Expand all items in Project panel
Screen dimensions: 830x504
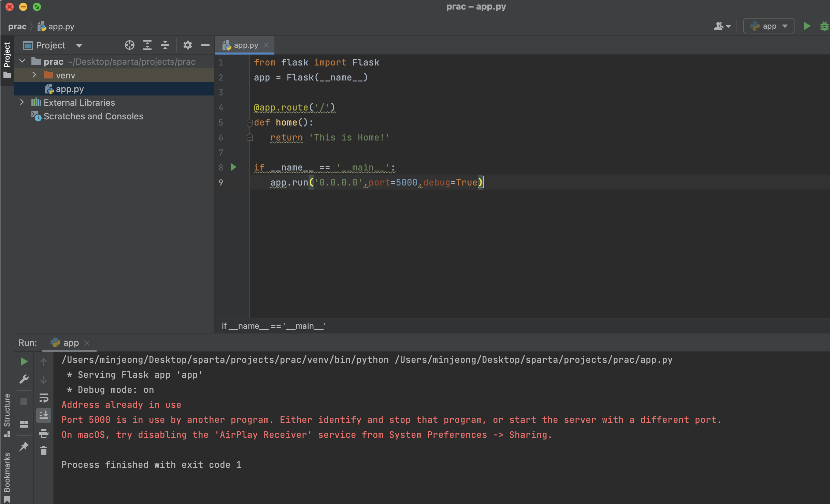click(x=147, y=45)
